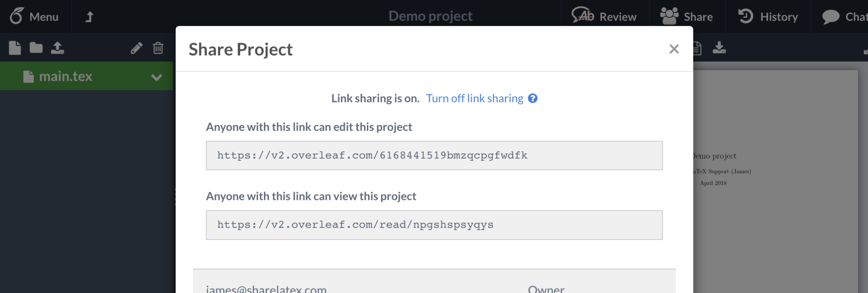The image size is (868, 293).
Task: Turn off link sharing
Action: click(x=475, y=99)
